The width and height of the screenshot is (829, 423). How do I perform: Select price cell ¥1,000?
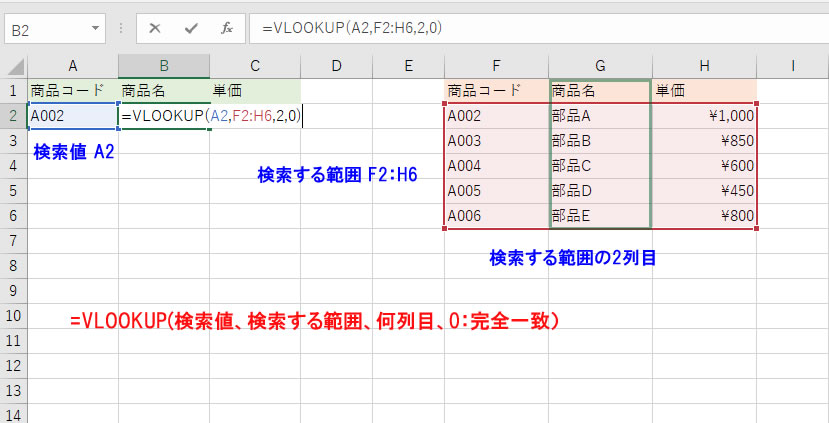pyautogui.click(x=704, y=116)
